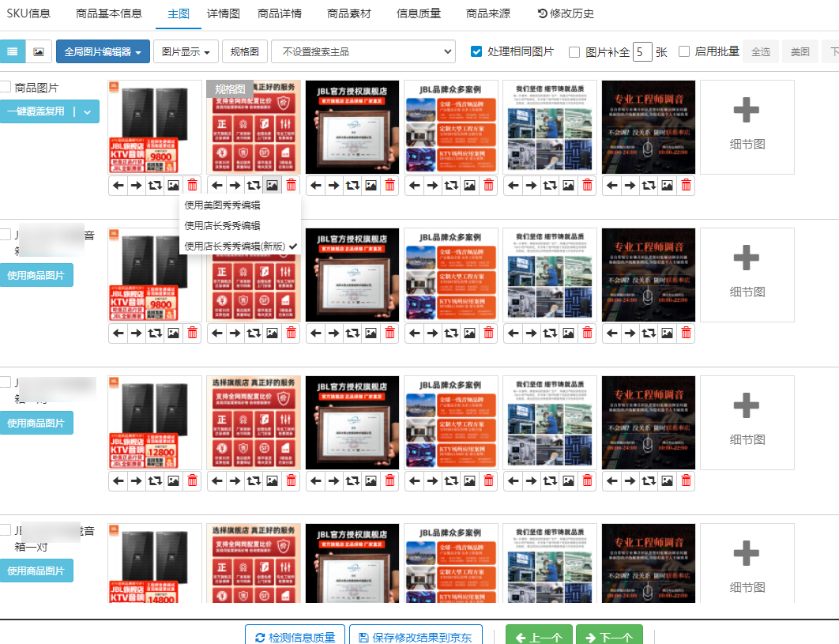Click 保存修改结果到京东 button

click(x=416, y=638)
